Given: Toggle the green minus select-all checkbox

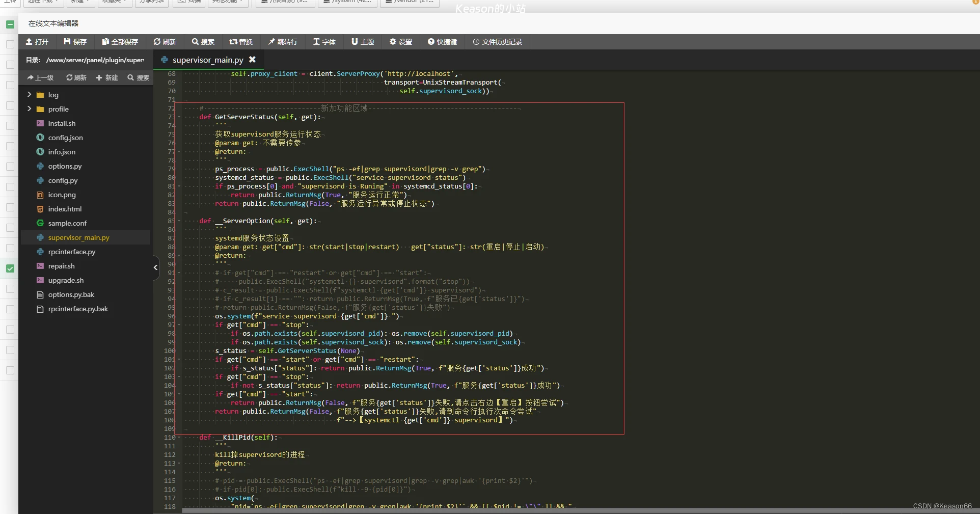Looking at the screenshot, I should (10, 24).
